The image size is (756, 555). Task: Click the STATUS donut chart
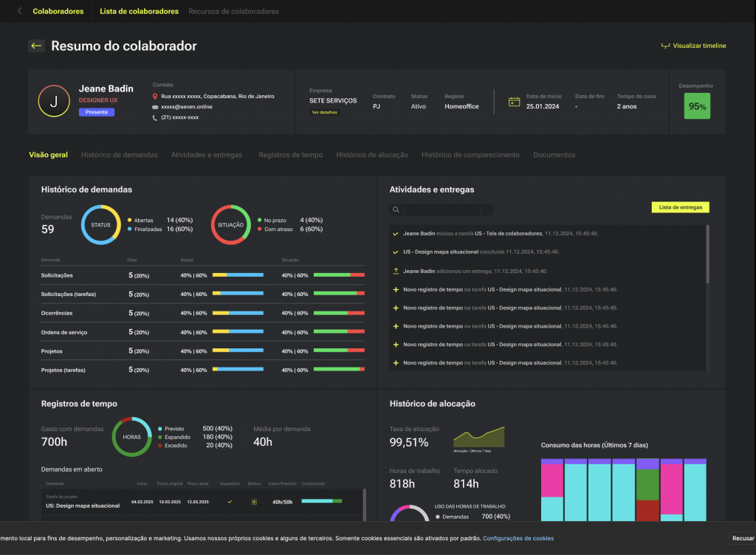pos(100,225)
